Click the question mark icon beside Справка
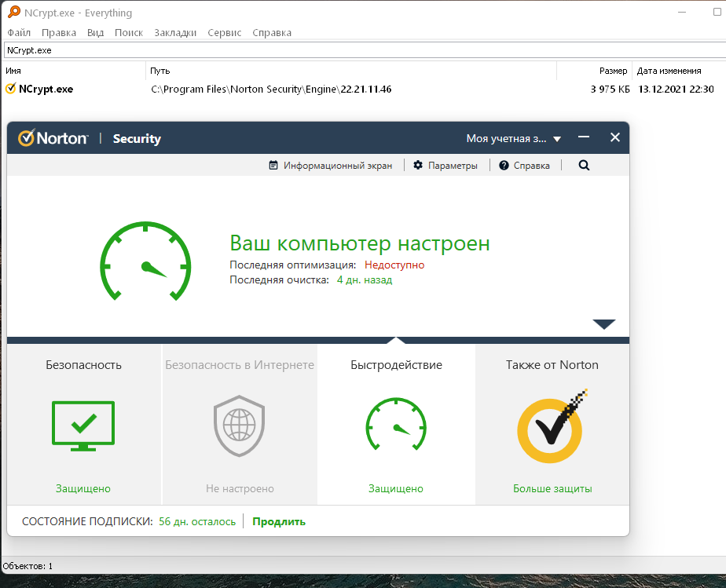Screen dimensions: 726x588 click(x=504, y=165)
